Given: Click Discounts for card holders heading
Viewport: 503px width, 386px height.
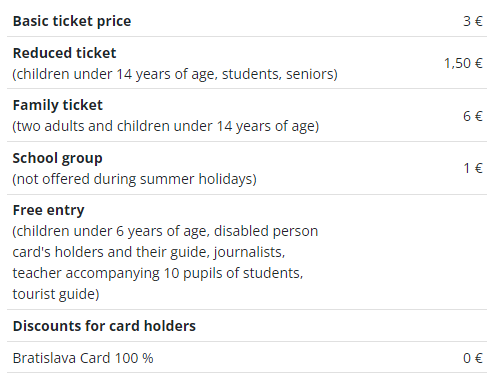Looking at the screenshot, I should [x=104, y=326].
